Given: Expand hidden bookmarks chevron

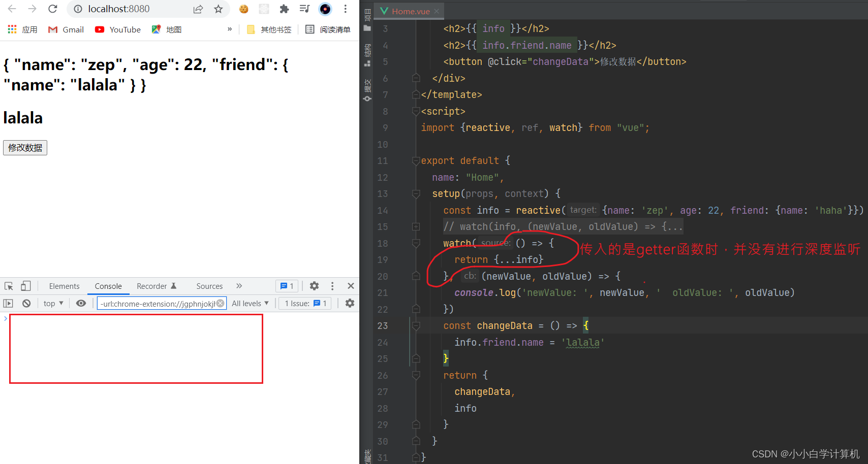Looking at the screenshot, I should [230, 29].
